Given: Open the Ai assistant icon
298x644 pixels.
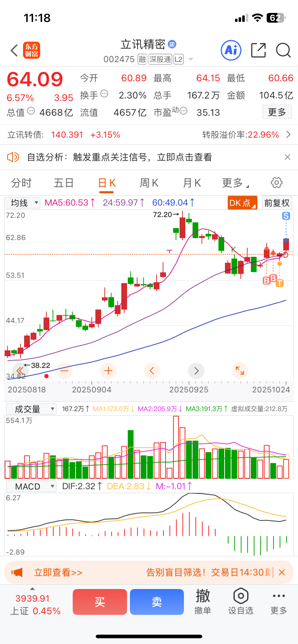Looking at the screenshot, I should [x=231, y=50].
